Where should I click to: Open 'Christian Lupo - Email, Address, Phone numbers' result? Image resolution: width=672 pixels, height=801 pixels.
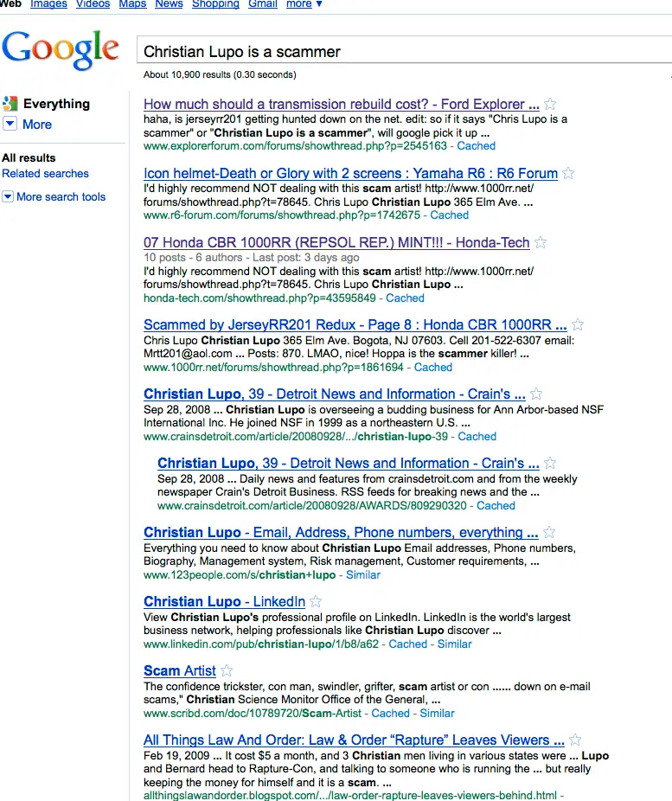[x=341, y=532]
